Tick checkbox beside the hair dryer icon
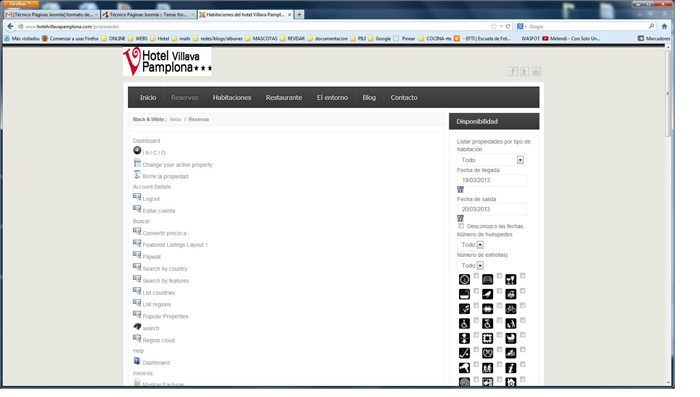Viewport: 700px width, 397px height. [x=476, y=364]
